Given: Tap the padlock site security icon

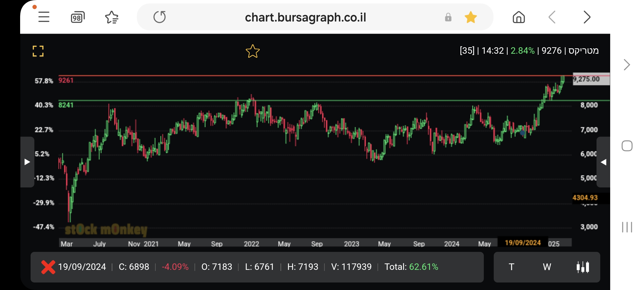Looking at the screenshot, I should pyautogui.click(x=448, y=17).
